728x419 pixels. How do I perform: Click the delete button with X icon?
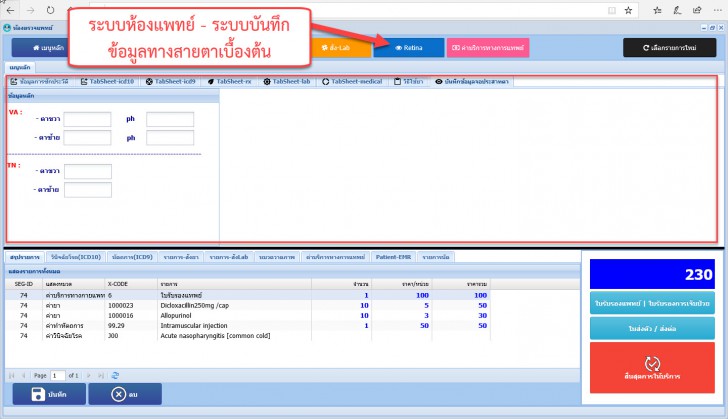[x=125, y=394]
